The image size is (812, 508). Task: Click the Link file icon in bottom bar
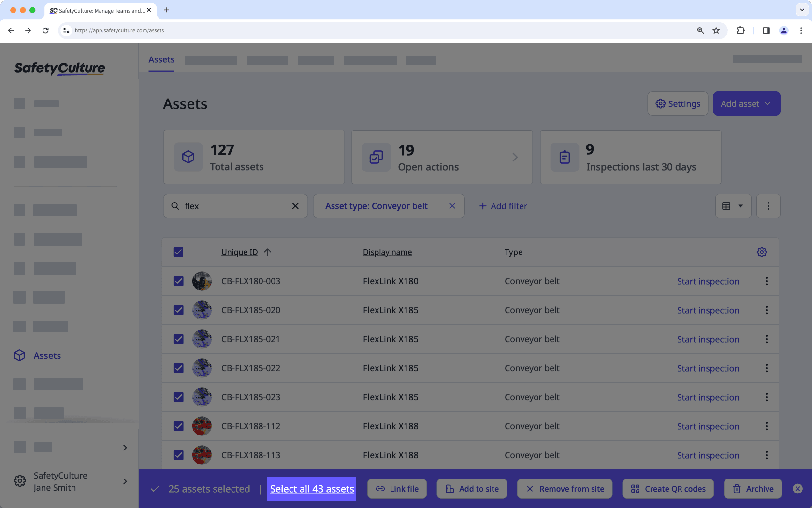click(380, 489)
